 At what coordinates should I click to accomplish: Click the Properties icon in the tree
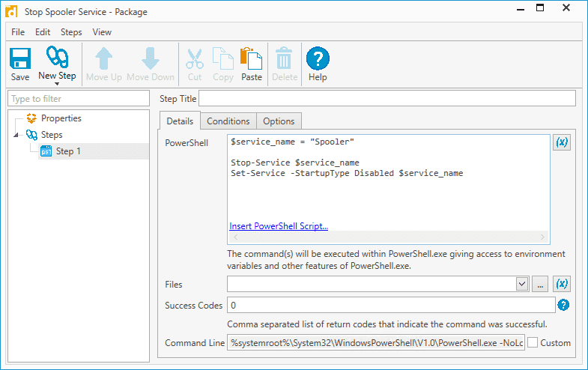point(31,118)
